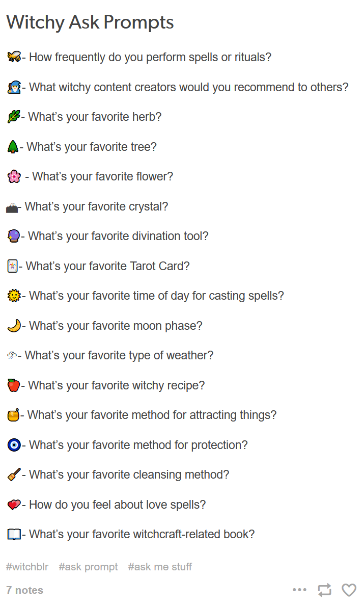This screenshot has height=605, width=364.
Task: Click the wizard emoji icon
Action: pos(14,87)
